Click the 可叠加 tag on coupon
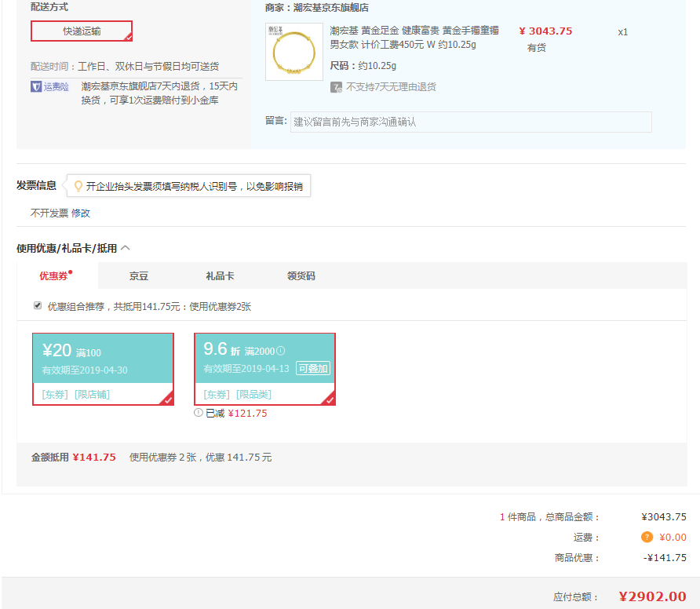 tap(313, 369)
